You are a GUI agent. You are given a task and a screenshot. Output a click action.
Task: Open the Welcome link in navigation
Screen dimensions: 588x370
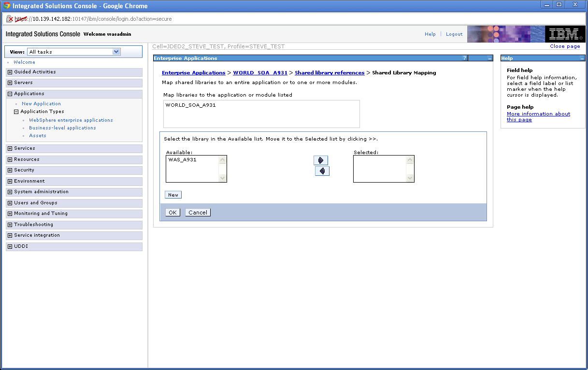[x=24, y=62]
